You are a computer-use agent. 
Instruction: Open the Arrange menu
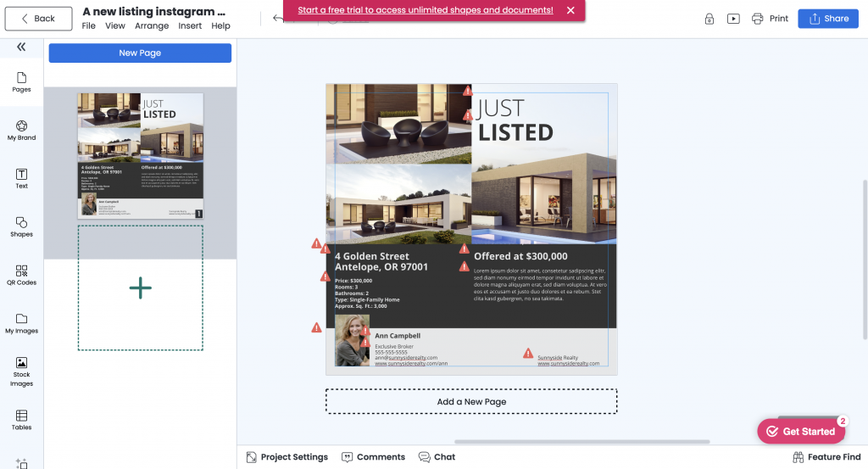point(152,26)
